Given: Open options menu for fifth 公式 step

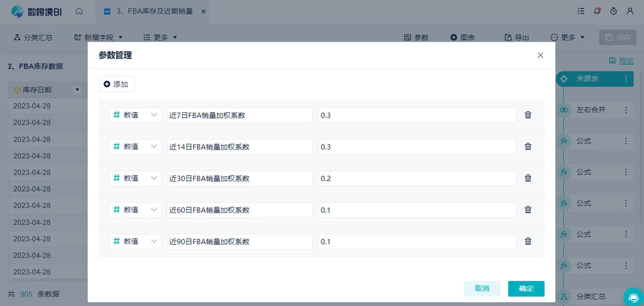Looking at the screenshot, I should [626, 266].
